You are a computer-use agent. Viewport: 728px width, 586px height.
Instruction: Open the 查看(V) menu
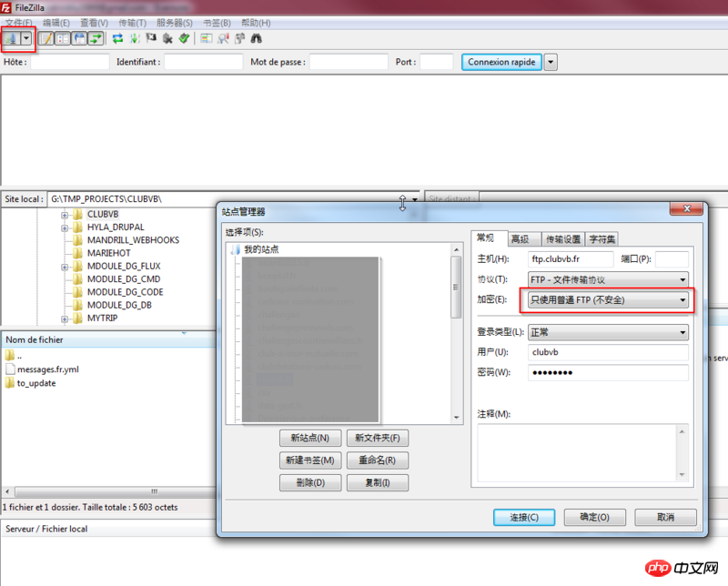coord(95,23)
